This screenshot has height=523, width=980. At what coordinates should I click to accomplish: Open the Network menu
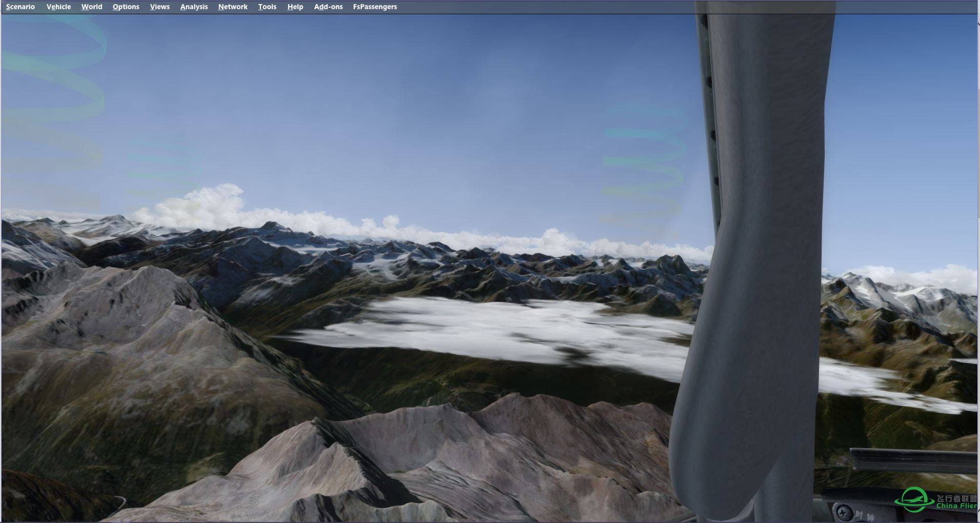point(233,7)
